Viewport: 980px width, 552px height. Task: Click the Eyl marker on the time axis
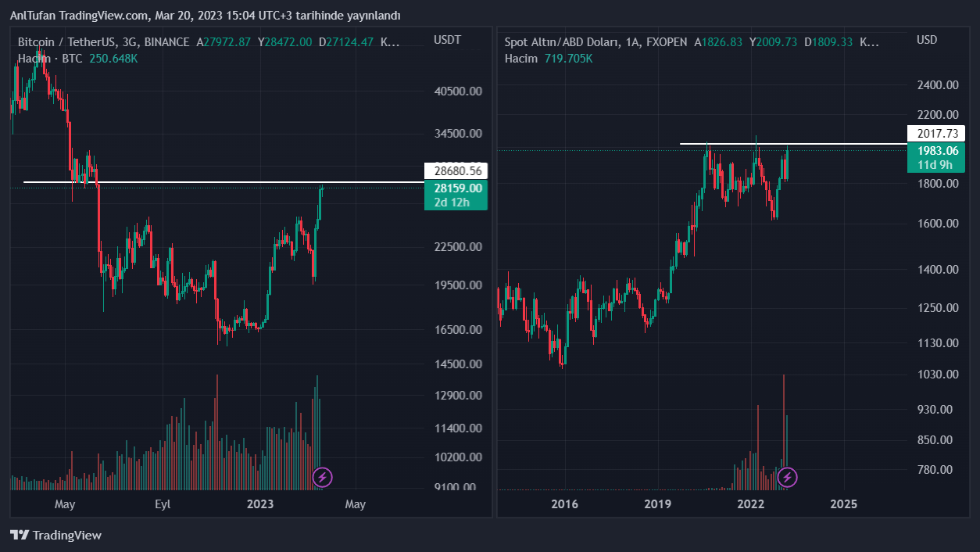click(x=163, y=504)
